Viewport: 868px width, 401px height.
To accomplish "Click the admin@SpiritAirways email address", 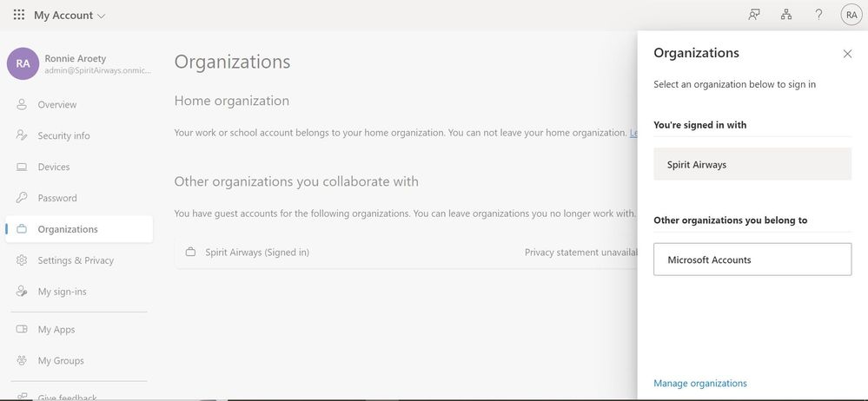I will click(x=98, y=71).
